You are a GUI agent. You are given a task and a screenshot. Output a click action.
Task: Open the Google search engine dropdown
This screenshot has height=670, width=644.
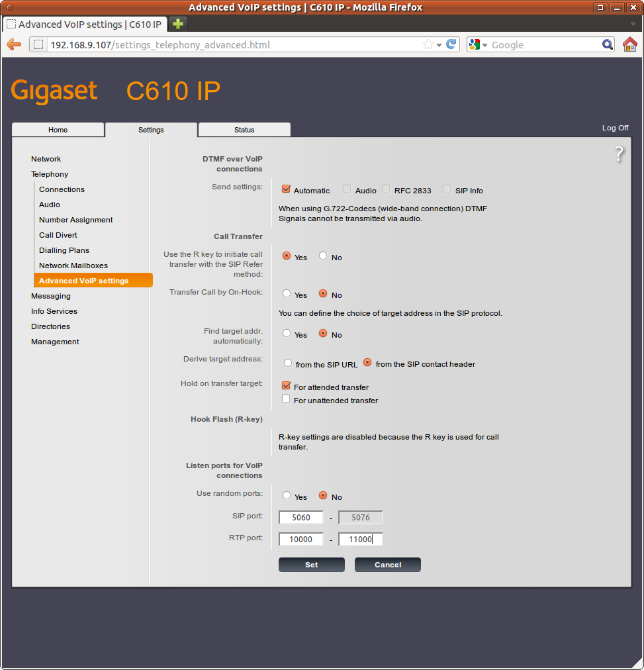(x=477, y=45)
